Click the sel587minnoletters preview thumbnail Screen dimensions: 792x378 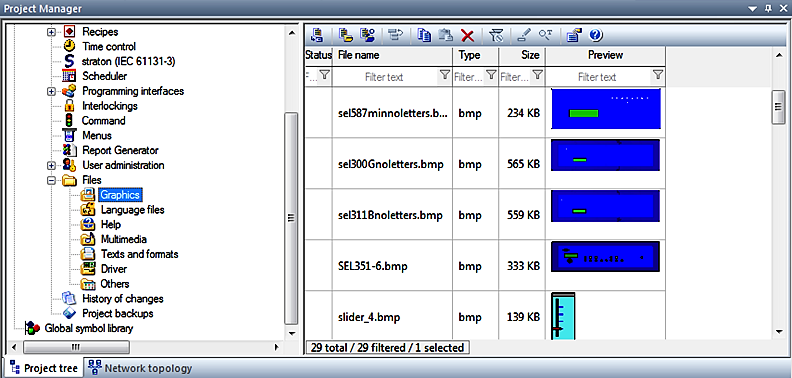tap(606, 109)
